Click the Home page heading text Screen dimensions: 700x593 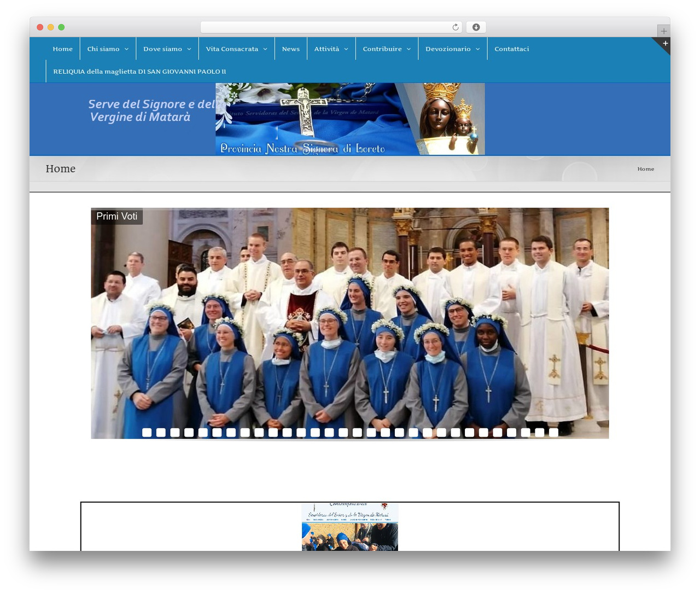tap(61, 168)
